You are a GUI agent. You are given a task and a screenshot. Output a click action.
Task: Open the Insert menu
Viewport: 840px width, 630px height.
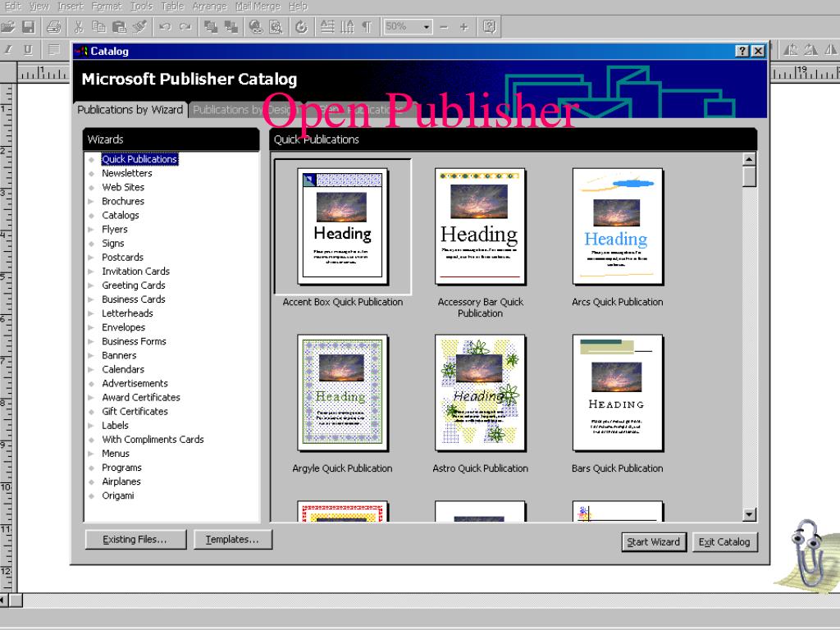tap(71, 7)
